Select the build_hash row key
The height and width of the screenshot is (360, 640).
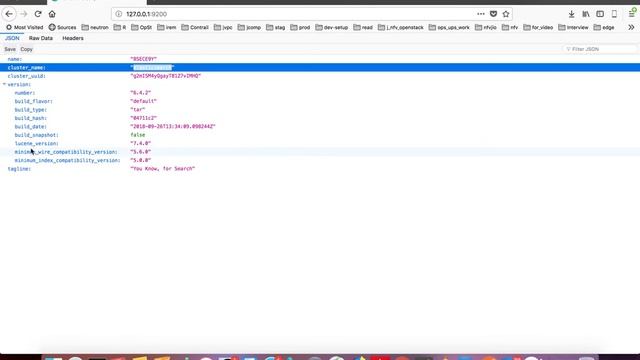(x=31, y=118)
